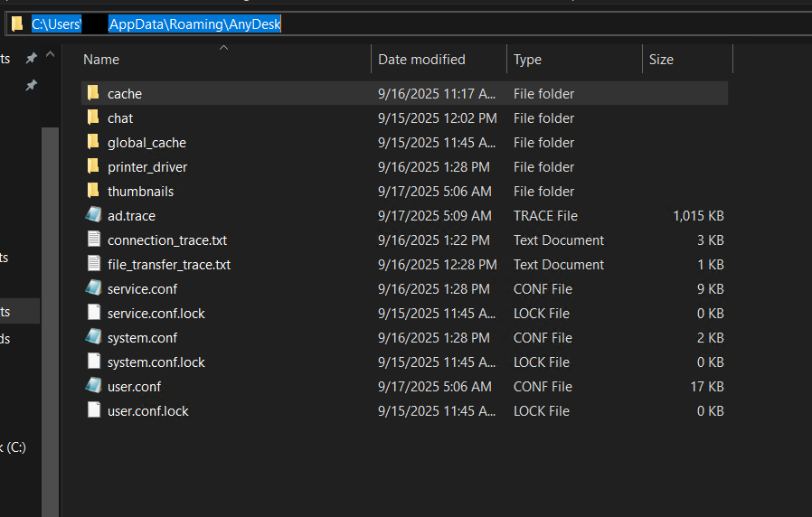Select the system.conf file name

tap(142, 338)
